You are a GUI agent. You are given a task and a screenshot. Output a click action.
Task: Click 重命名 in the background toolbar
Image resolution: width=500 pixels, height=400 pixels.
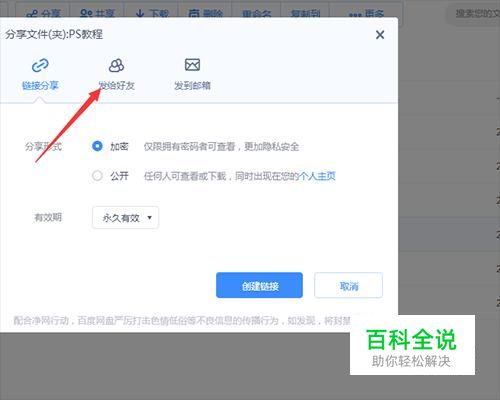tap(257, 13)
